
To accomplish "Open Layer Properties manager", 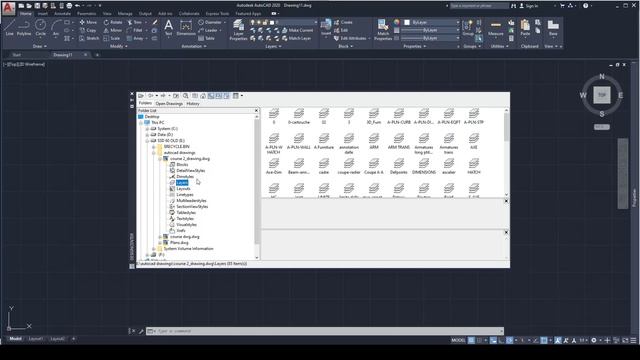I will pyautogui.click(x=238, y=30).
